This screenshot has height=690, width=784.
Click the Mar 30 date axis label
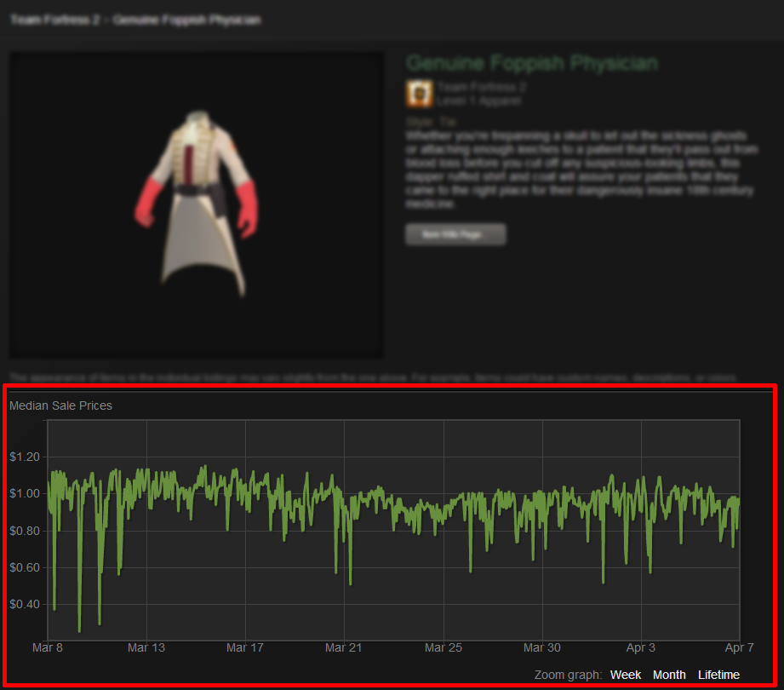(x=542, y=647)
